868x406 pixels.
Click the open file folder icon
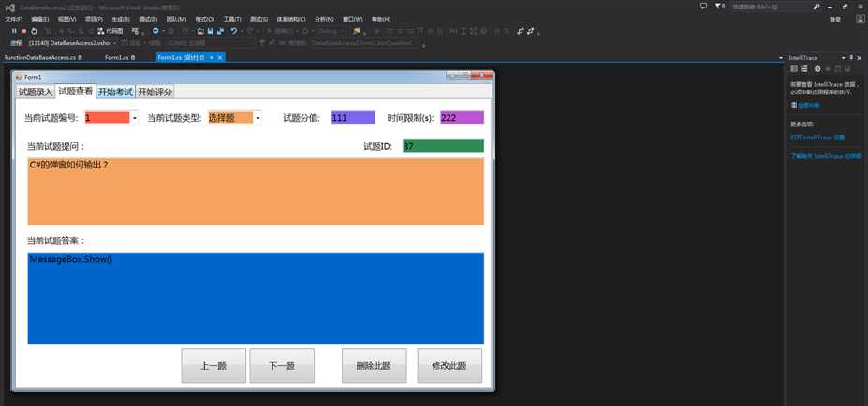click(x=200, y=31)
